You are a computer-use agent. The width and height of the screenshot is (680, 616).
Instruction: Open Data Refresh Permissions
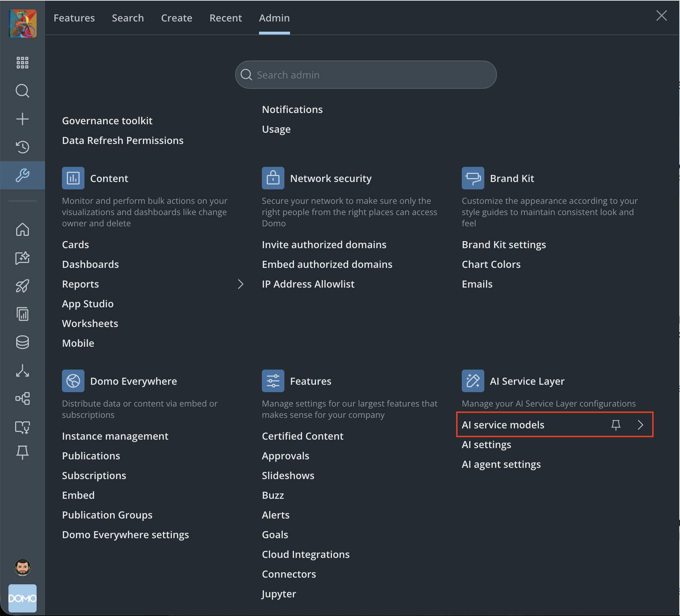pos(123,140)
